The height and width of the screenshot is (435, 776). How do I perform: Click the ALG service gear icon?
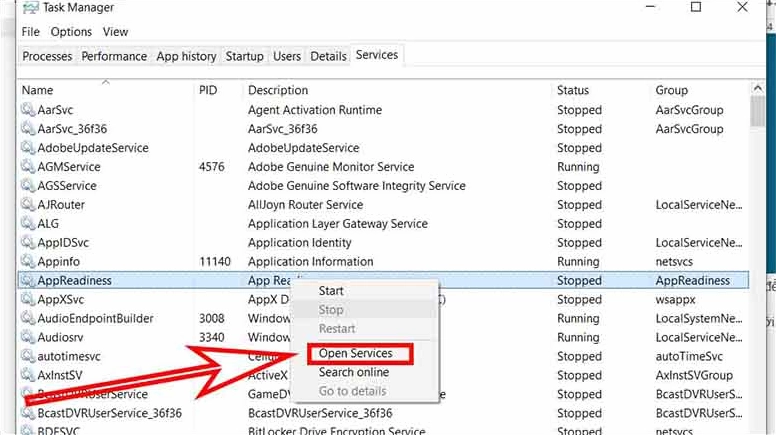28,223
